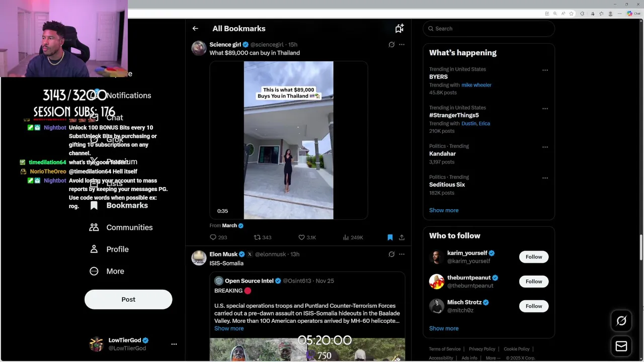Open browser zoom icon in address bar
This screenshot has width=644, height=362.
[x=555, y=14]
